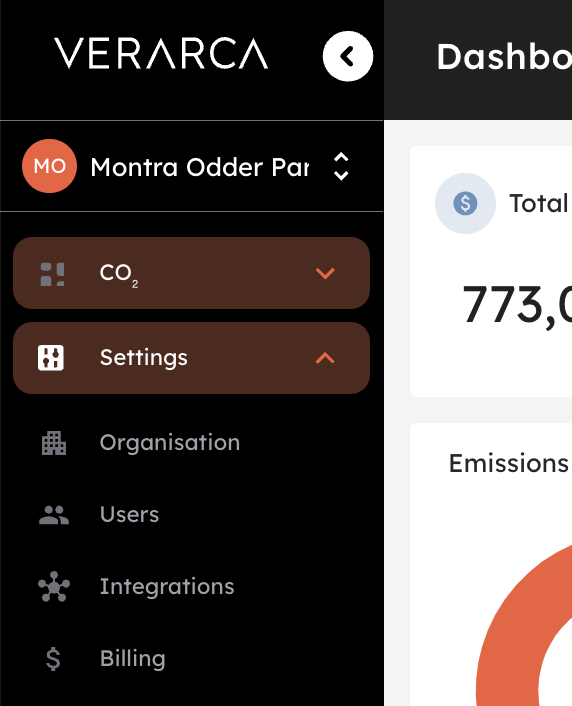Viewport: 572px width, 706px height.
Task: Click the Verarca logo
Action: click(161, 54)
